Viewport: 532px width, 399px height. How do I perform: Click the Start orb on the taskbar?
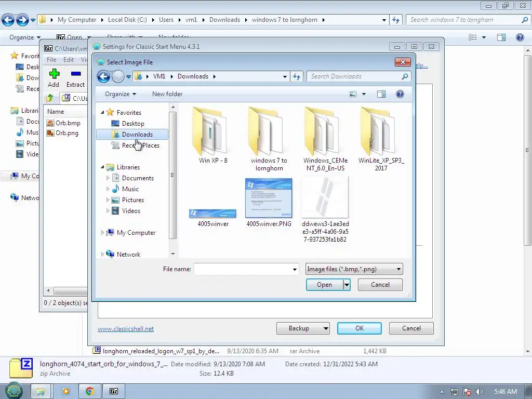[14, 391]
